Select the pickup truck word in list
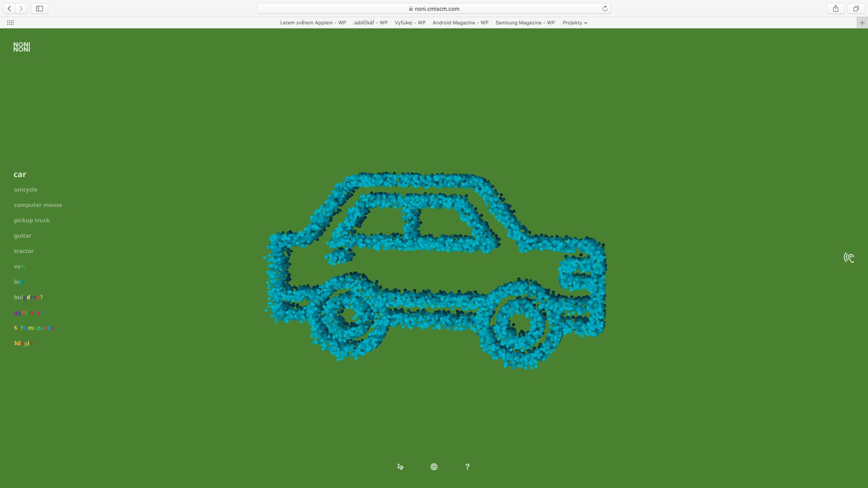The width and height of the screenshot is (868, 488). tap(32, 221)
